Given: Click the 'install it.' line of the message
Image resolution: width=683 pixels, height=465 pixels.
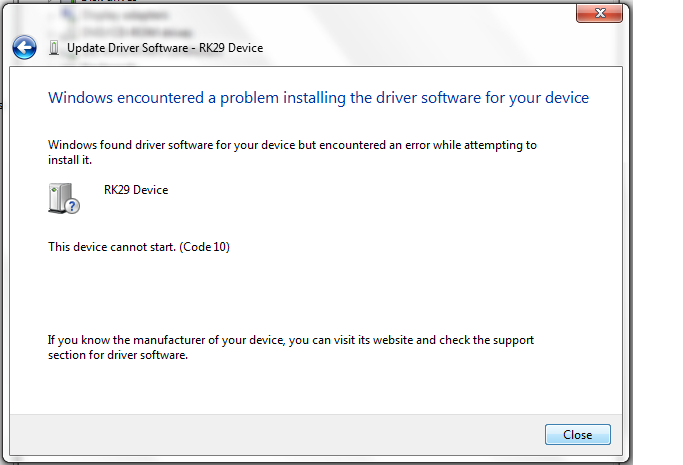Looking at the screenshot, I should (70, 160).
